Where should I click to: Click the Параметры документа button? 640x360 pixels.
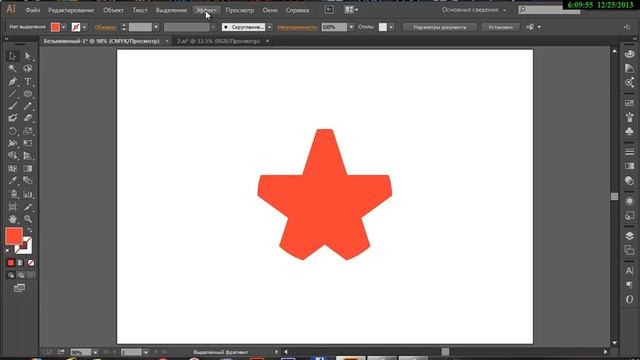point(440,27)
